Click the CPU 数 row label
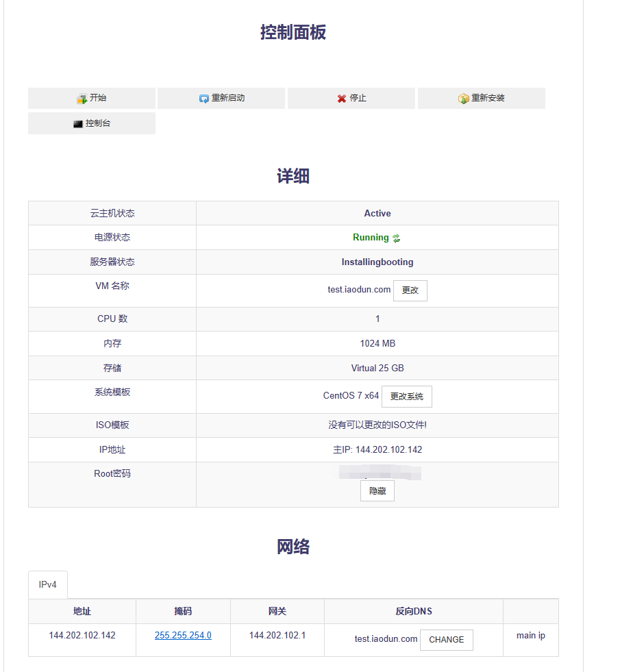 point(112,319)
